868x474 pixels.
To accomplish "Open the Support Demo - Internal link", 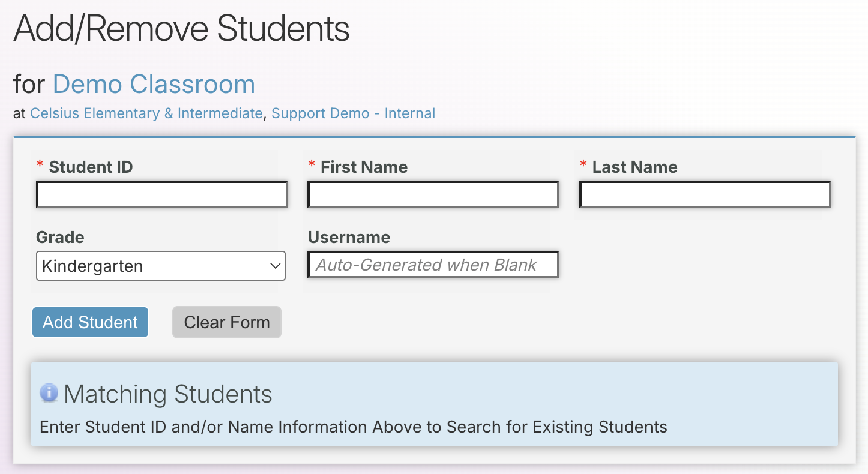I will tap(353, 113).
